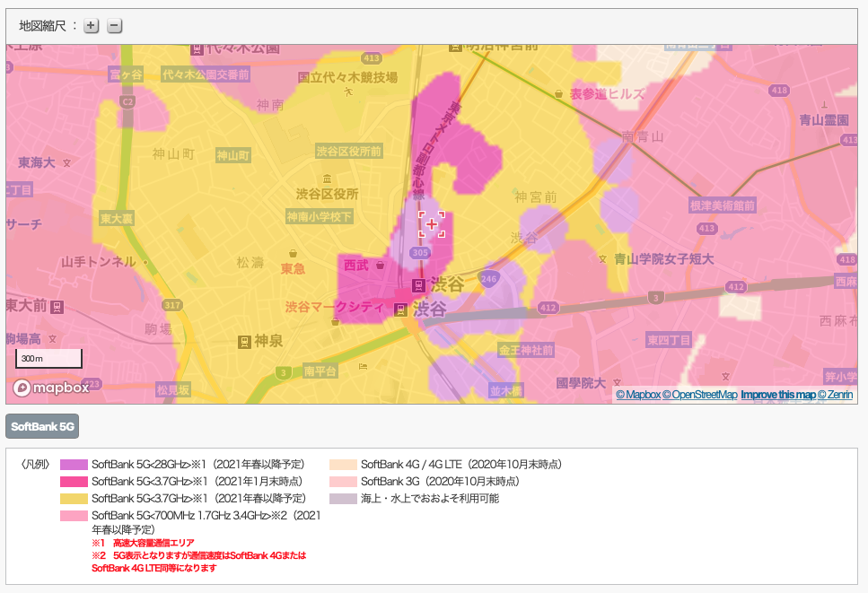Click the 東大前 station train icon

point(57,307)
